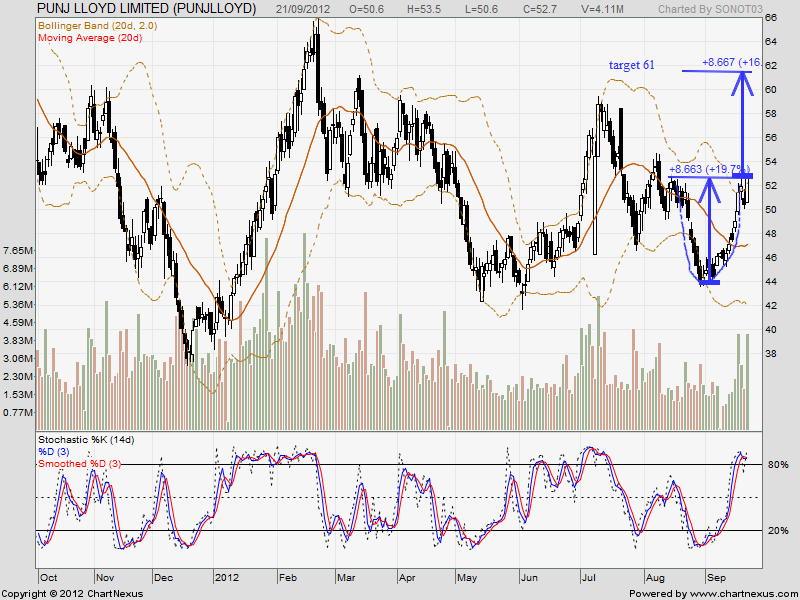Click the 0.77M volume axis label
The height and width of the screenshot is (600, 800).
point(18,412)
